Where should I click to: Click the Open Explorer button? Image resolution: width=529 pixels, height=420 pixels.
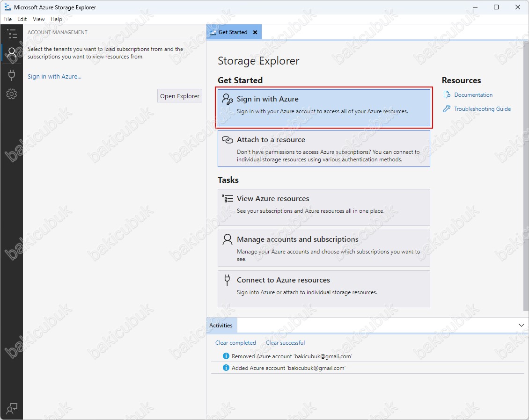click(180, 96)
